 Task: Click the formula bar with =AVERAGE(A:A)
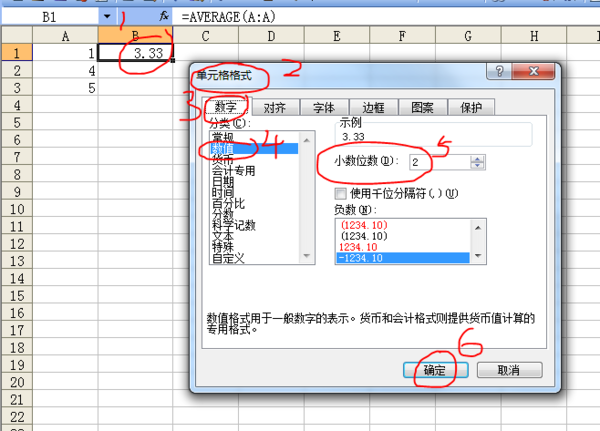click(386, 17)
